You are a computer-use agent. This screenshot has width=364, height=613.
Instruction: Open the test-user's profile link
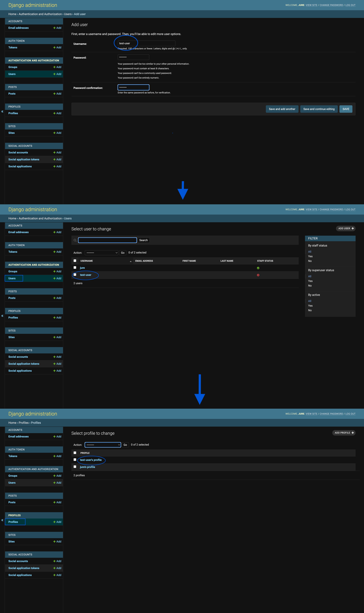91,460
